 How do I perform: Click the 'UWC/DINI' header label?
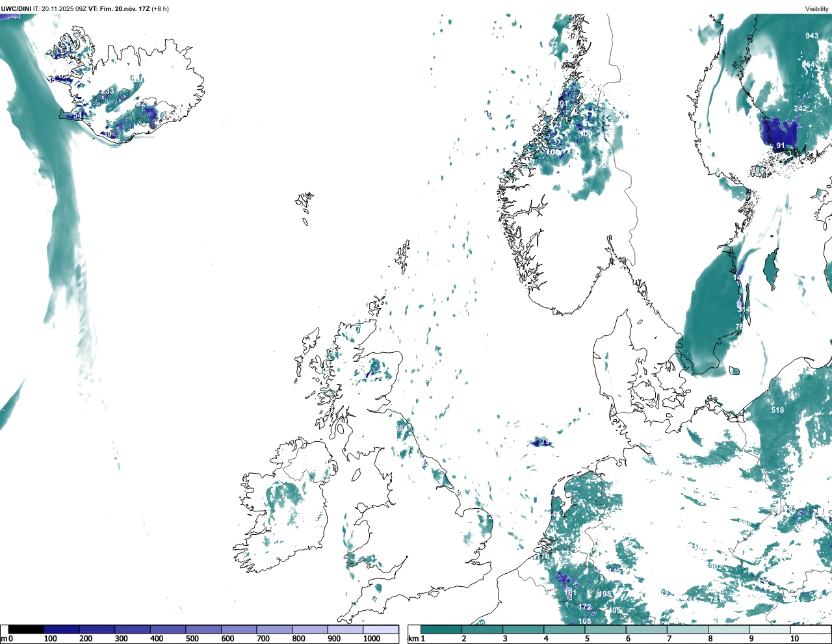(x=16, y=8)
